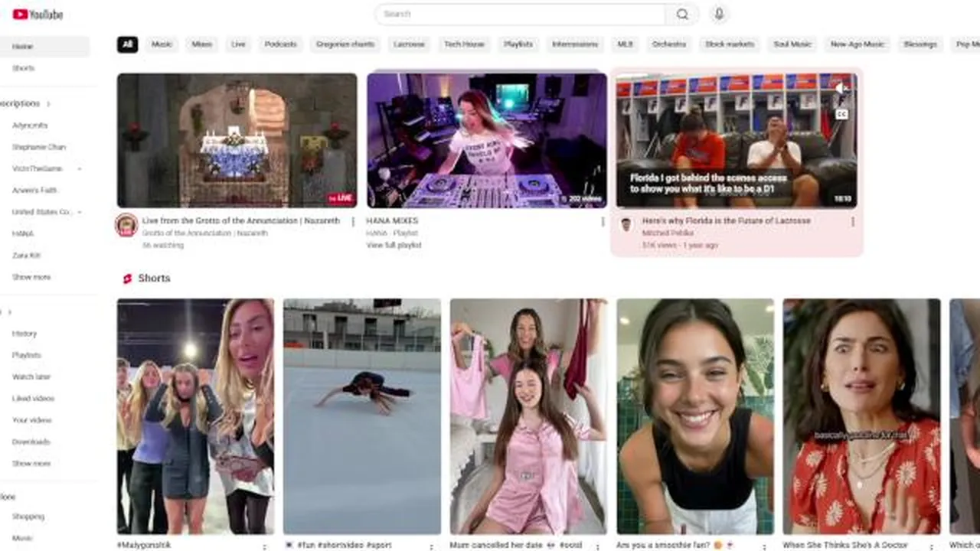Open Mitchell Pehlke channel name link
Viewport: 980px width, 551px height.
click(668, 233)
